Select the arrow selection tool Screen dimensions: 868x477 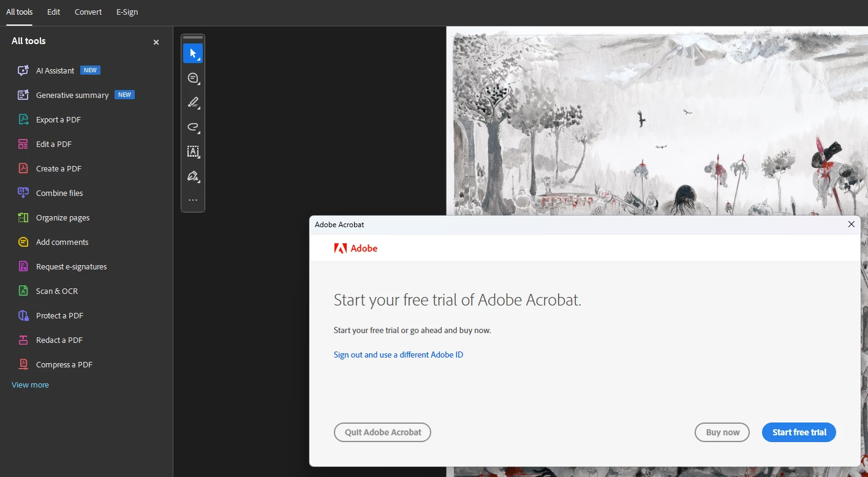click(193, 53)
